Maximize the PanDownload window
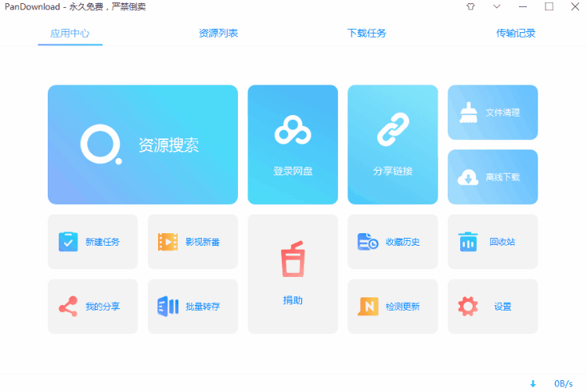The image size is (587, 392). (549, 6)
